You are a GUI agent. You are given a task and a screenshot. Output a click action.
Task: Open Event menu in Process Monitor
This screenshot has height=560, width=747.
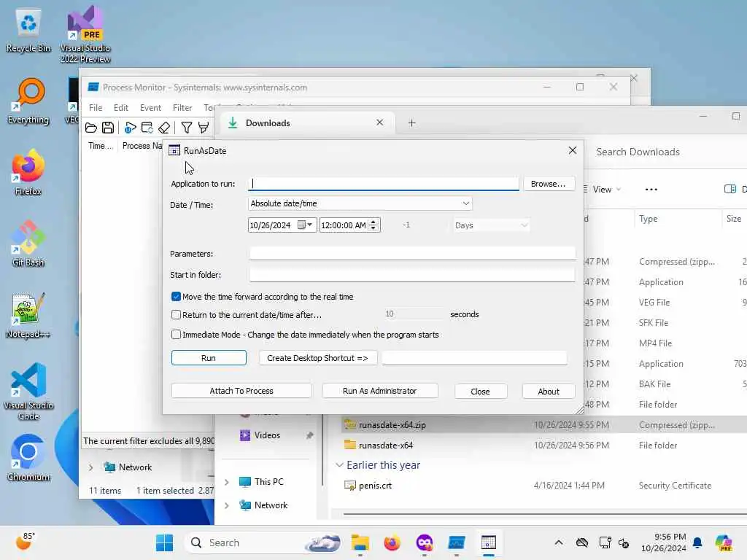pos(150,108)
